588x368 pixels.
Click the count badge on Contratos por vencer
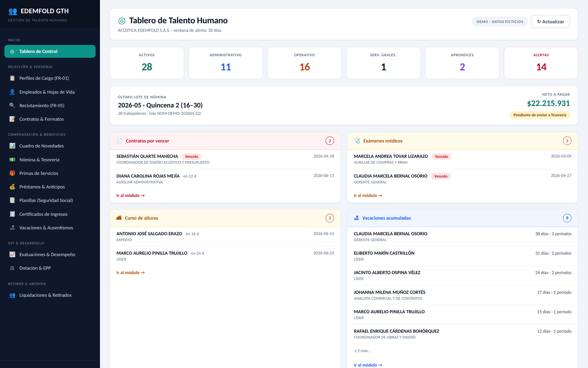(x=330, y=141)
